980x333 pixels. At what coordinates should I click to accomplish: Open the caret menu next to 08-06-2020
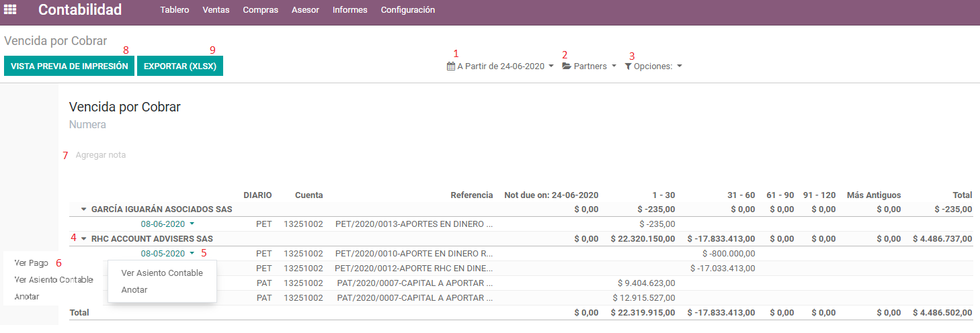pos(192,224)
